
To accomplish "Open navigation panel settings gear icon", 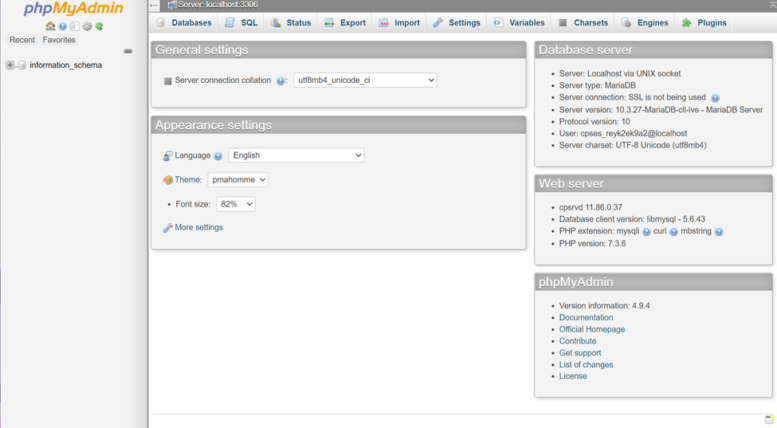I will [87, 26].
